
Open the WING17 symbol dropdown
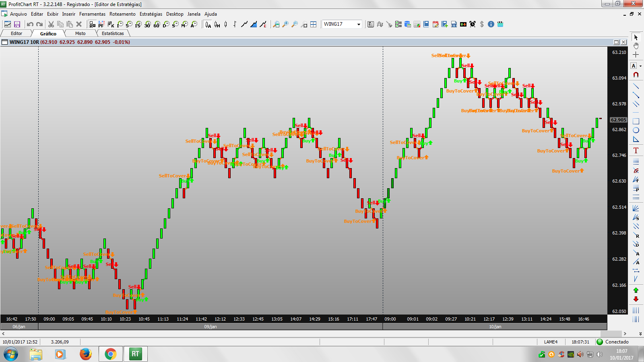359,24
